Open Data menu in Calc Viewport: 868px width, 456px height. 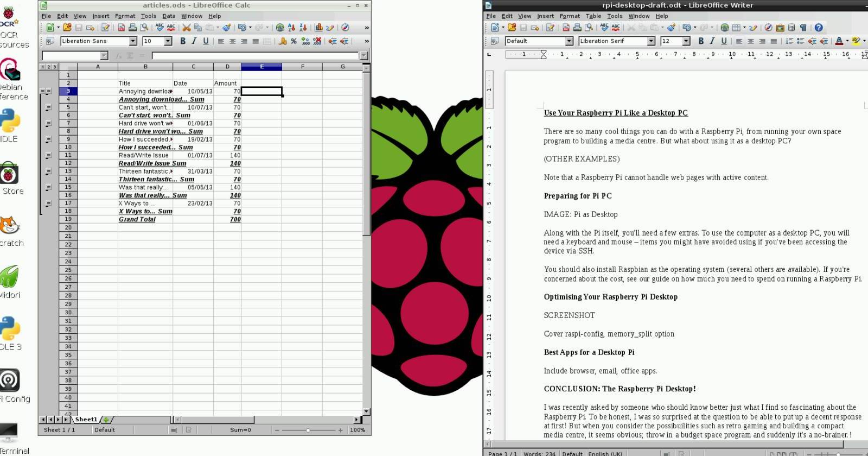click(x=169, y=16)
